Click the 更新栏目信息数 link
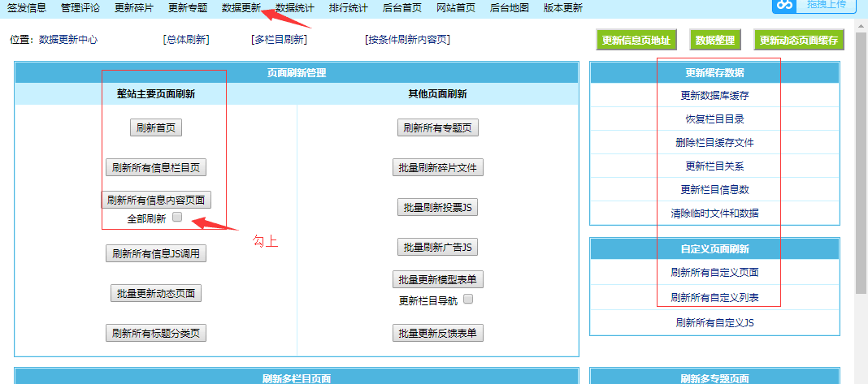This screenshot has width=868, height=384. point(714,189)
